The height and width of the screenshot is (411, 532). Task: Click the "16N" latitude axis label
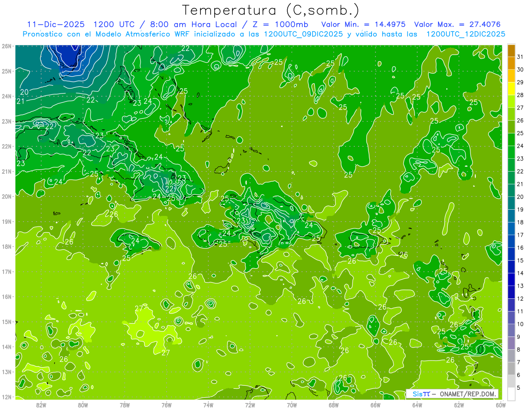[x=7, y=297]
